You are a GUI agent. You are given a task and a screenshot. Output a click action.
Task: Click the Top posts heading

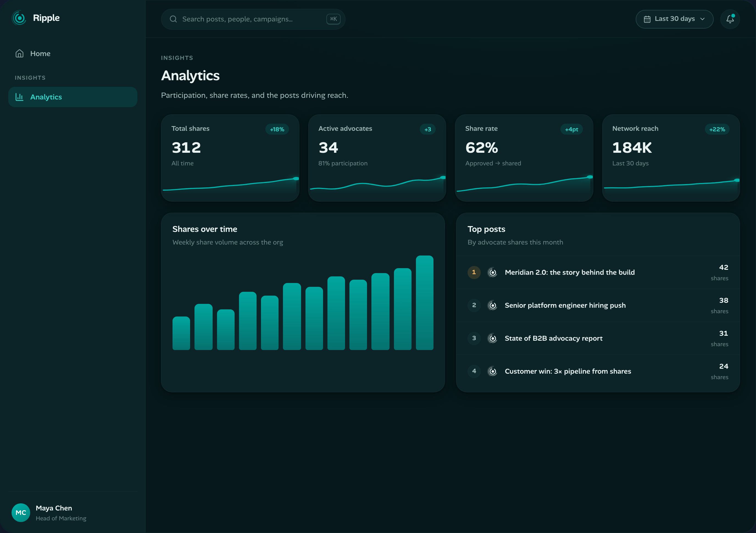tap(486, 229)
